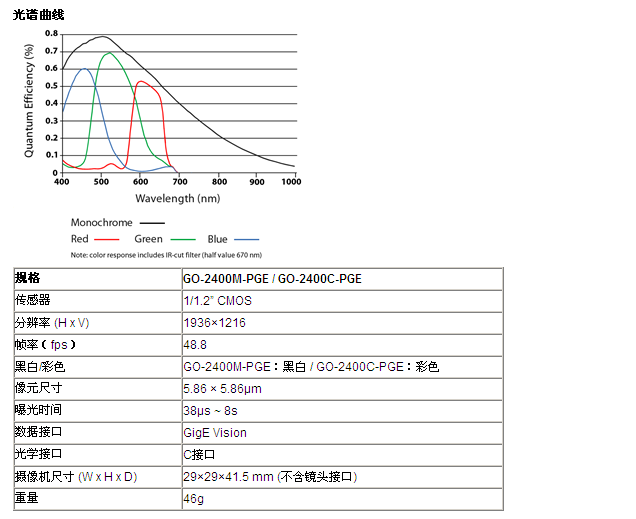Select the Red legend line swatch
This screenshot has height=519, width=636.
click(107, 239)
